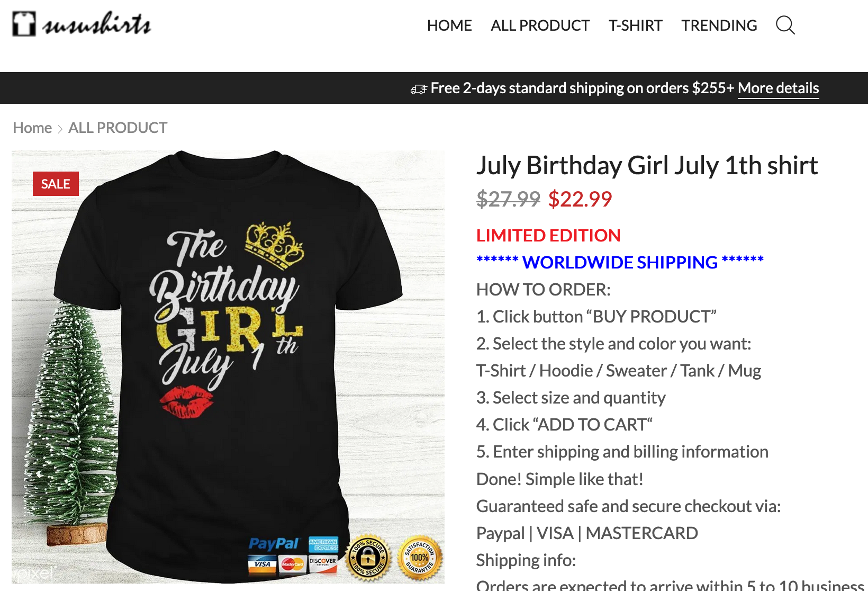Click the ALL PRODUCT breadcrumb link
868x591 pixels.
click(x=117, y=128)
